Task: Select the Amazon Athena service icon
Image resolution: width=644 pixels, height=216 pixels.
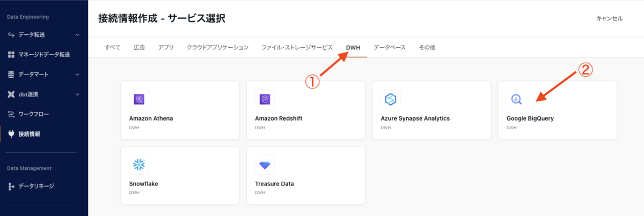Action: (x=139, y=99)
